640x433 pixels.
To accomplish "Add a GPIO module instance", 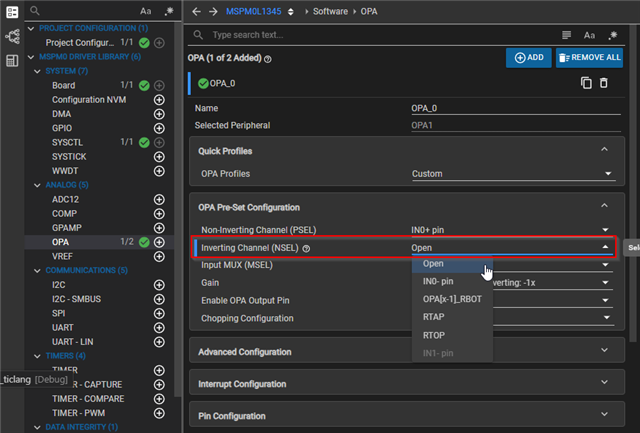I will pos(159,128).
